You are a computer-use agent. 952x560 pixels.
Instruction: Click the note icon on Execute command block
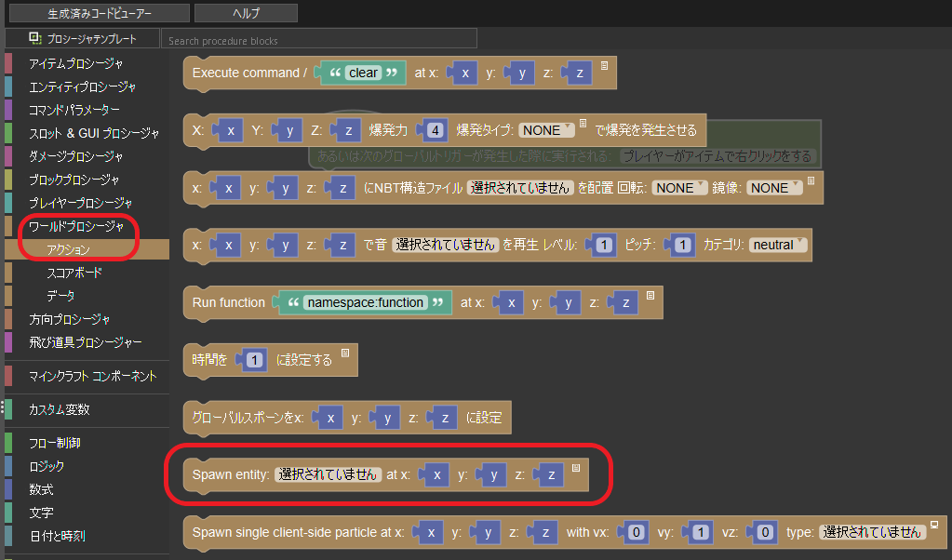(604, 65)
